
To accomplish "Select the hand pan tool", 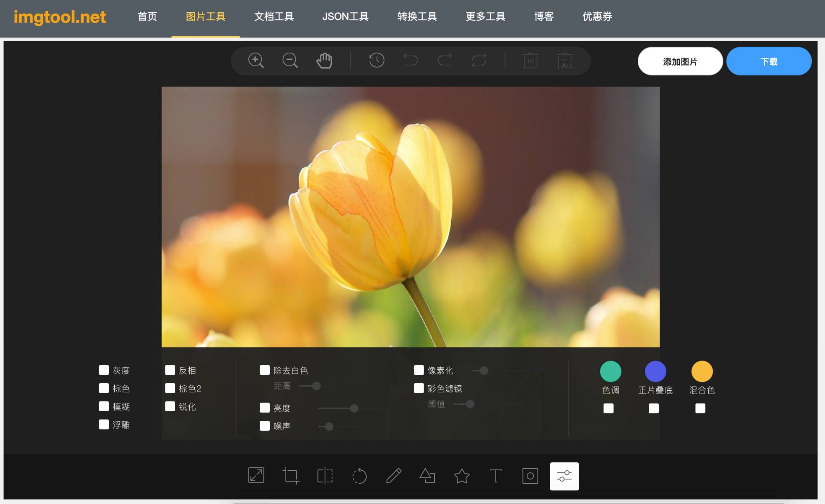I will pos(324,61).
